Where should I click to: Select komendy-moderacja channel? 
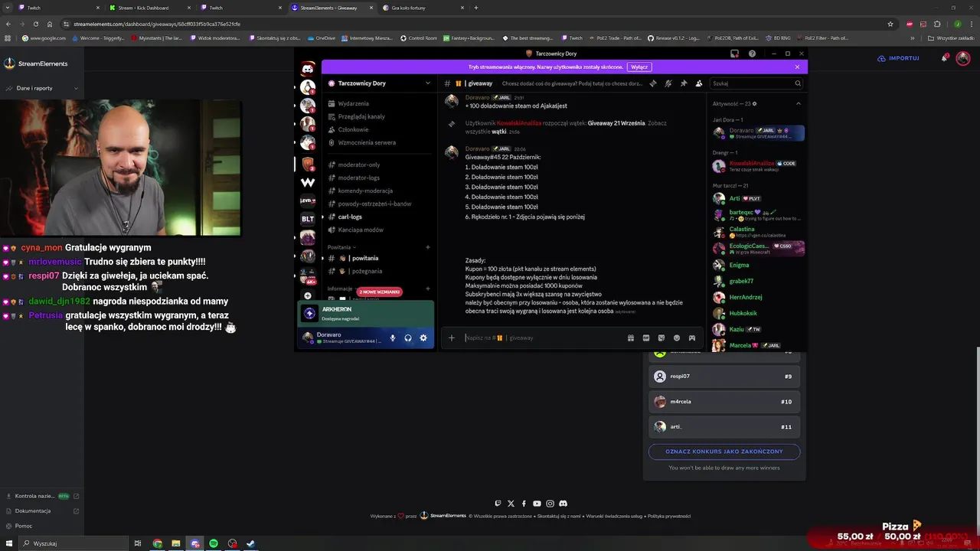pyautogui.click(x=378, y=191)
